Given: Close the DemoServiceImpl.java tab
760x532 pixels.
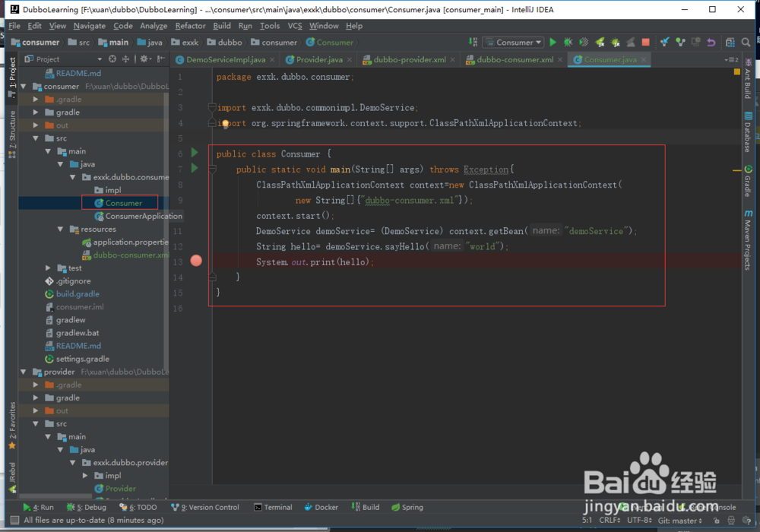Looking at the screenshot, I should click(272, 59).
